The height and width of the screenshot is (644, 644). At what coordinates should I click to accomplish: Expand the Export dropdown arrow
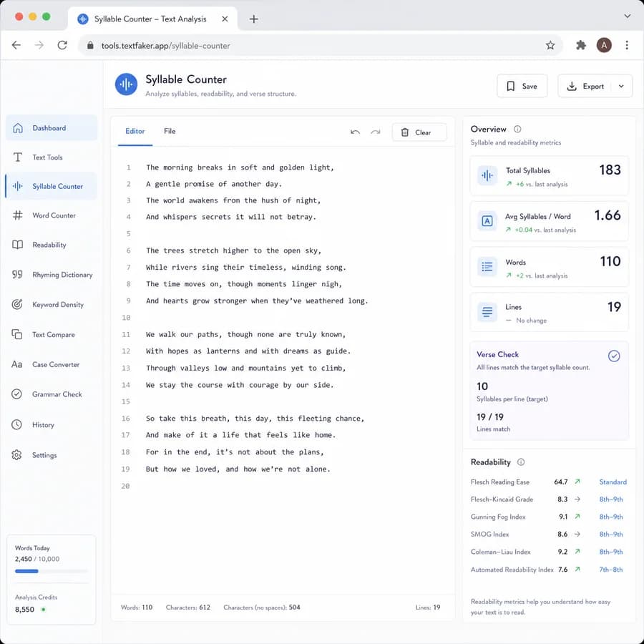click(621, 87)
